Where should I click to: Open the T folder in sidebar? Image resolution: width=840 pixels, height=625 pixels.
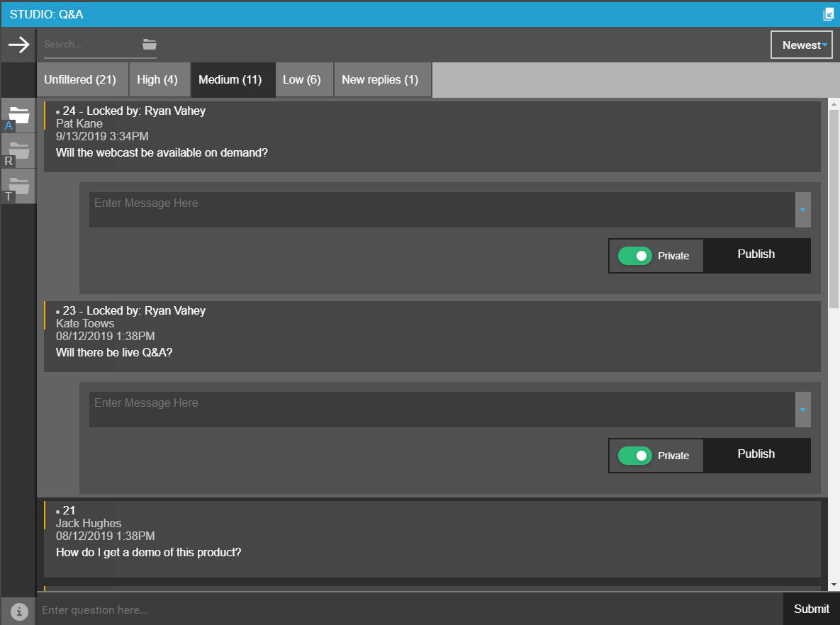click(18, 186)
